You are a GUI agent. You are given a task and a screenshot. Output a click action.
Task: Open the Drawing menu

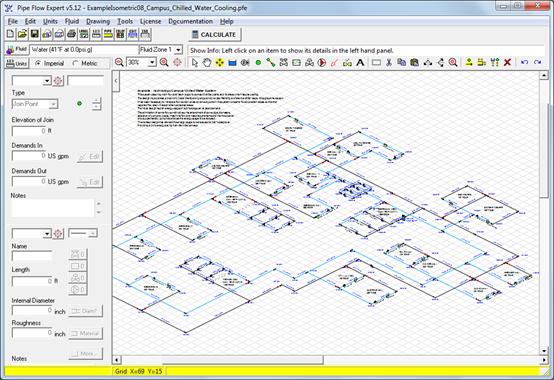98,22
